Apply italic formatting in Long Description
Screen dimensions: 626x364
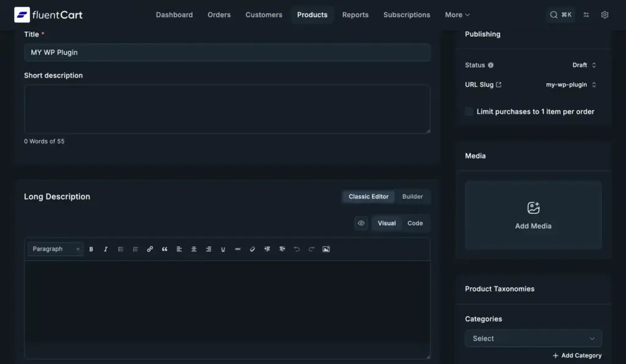[106, 249]
